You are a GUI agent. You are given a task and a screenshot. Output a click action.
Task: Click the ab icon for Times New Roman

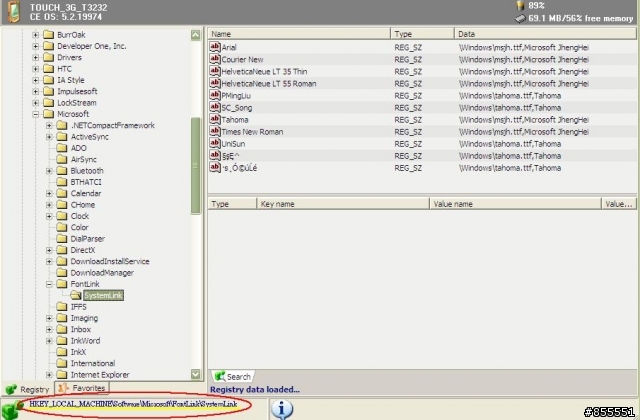[215, 131]
